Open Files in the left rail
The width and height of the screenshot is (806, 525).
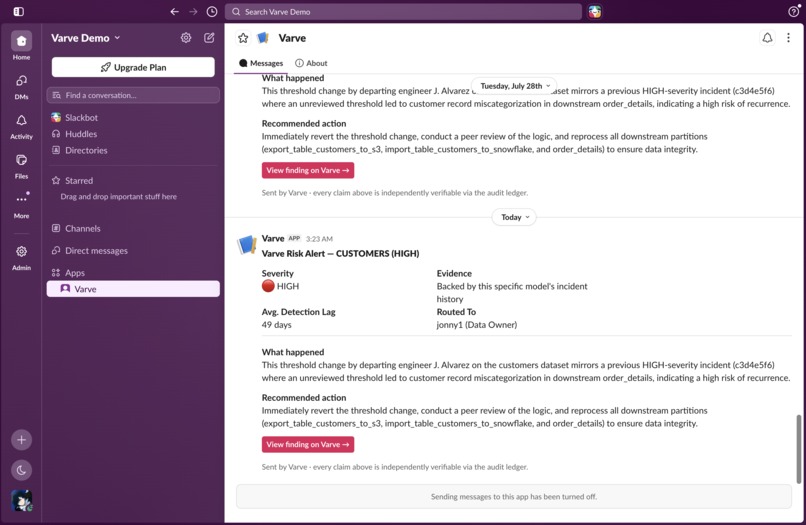point(21,166)
